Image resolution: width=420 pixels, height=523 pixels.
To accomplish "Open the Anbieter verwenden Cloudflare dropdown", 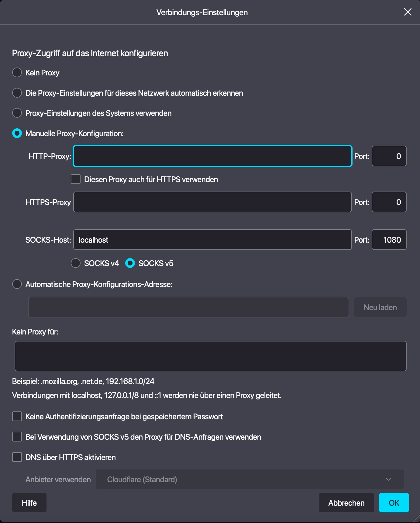I will (250, 480).
